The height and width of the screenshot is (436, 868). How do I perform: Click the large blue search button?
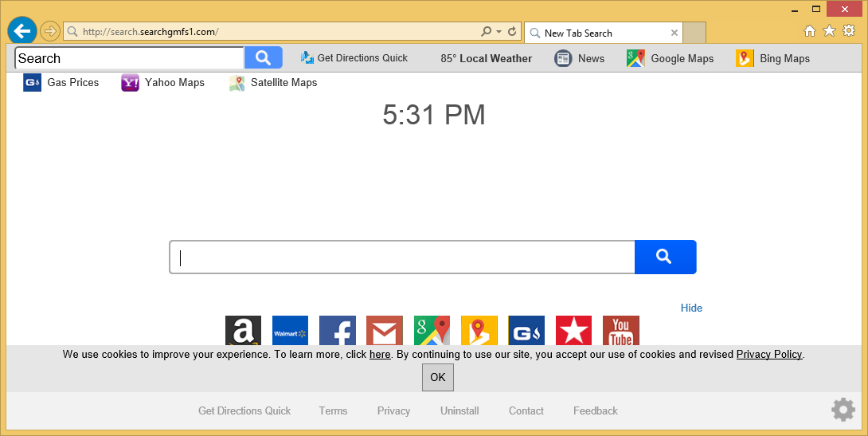tap(666, 257)
